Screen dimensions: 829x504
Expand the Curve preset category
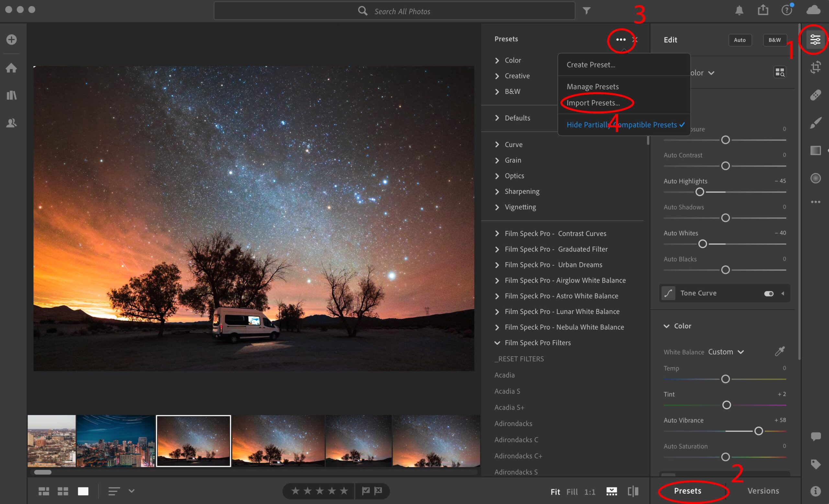(498, 144)
